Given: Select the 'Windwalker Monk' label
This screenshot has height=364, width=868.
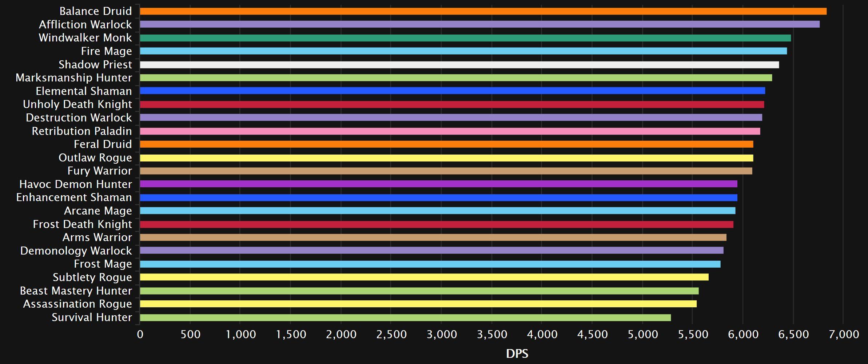Looking at the screenshot, I should 85,38.
